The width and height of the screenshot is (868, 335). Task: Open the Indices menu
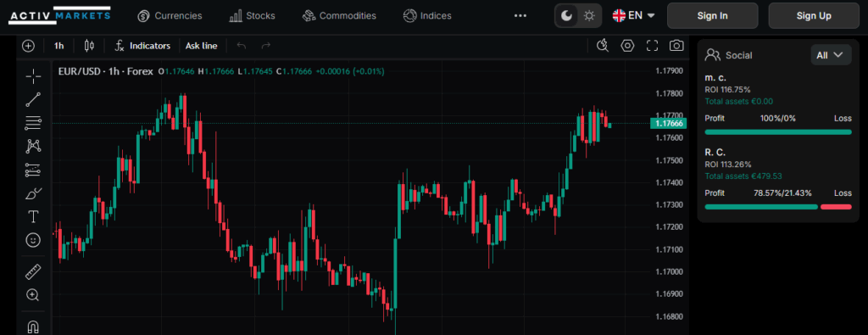point(427,15)
